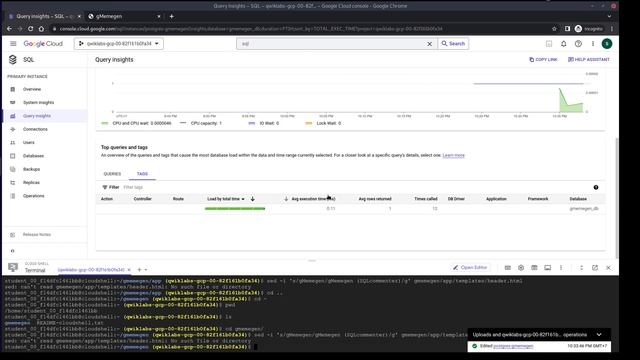
Task: Open Cloud Shell session info monitor icon
Action: click(x=548, y=268)
